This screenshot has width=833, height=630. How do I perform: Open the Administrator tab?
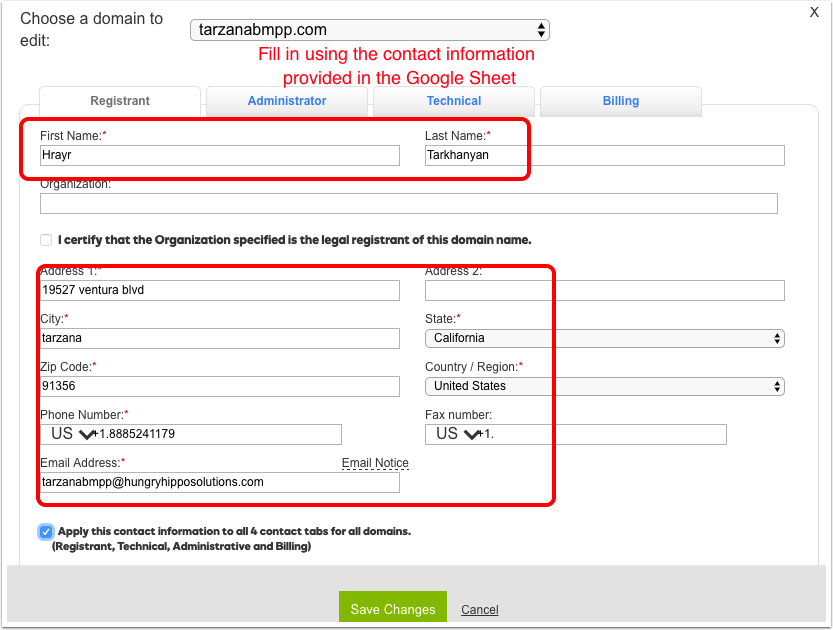tap(287, 101)
